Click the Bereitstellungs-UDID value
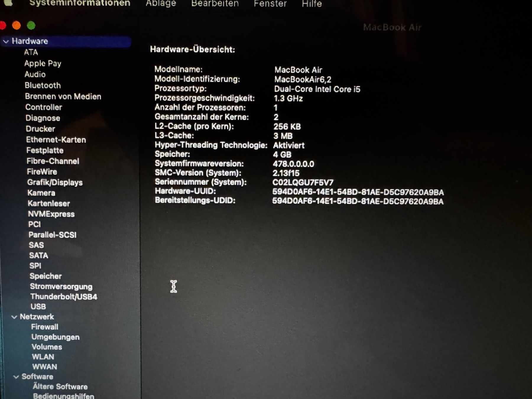This screenshot has height=399, width=532. [x=358, y=202]
